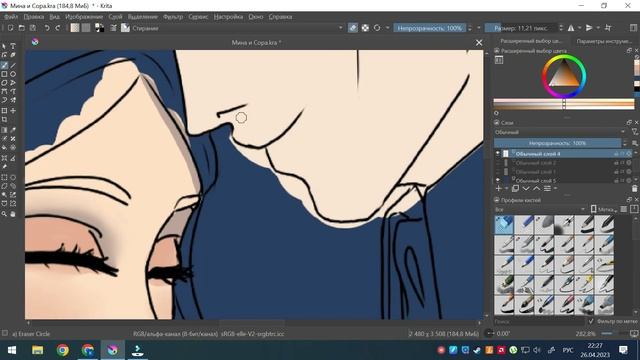Add a new paint layer with plus button

pos(498,188)
